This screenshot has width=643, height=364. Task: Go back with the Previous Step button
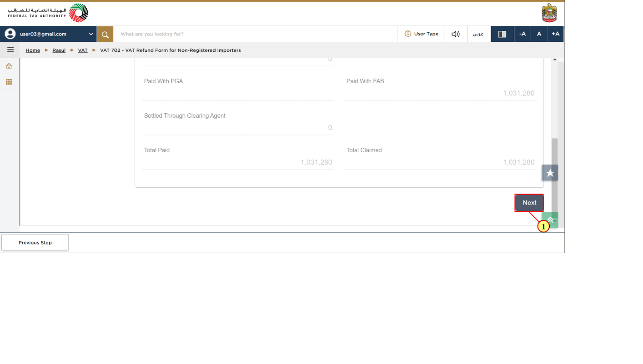click(x=35, y=242)
